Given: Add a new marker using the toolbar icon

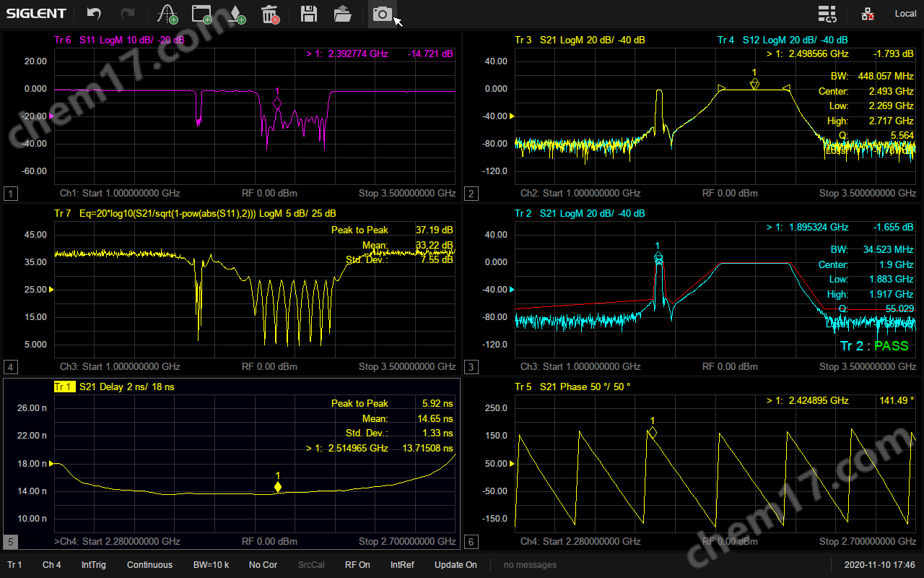Looking at the screenshot, I should click(x=237, y=14).
